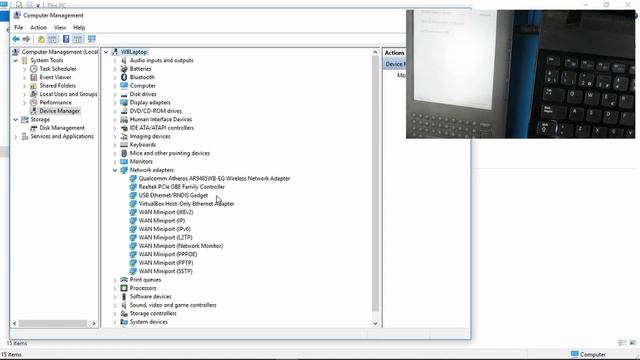Click the Services and Applications icon

tap(25, 136)
